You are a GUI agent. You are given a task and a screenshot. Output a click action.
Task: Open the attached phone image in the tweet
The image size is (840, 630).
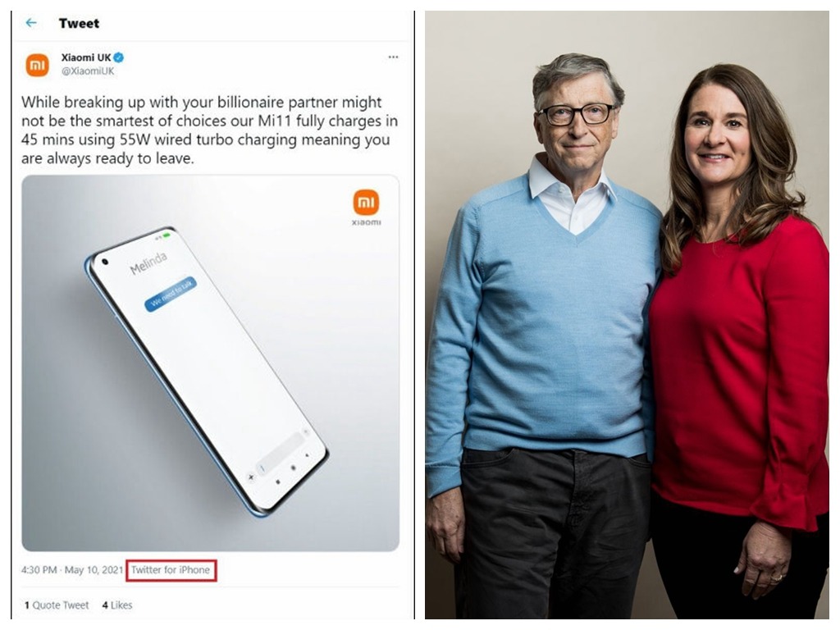(x=211, y=363)
